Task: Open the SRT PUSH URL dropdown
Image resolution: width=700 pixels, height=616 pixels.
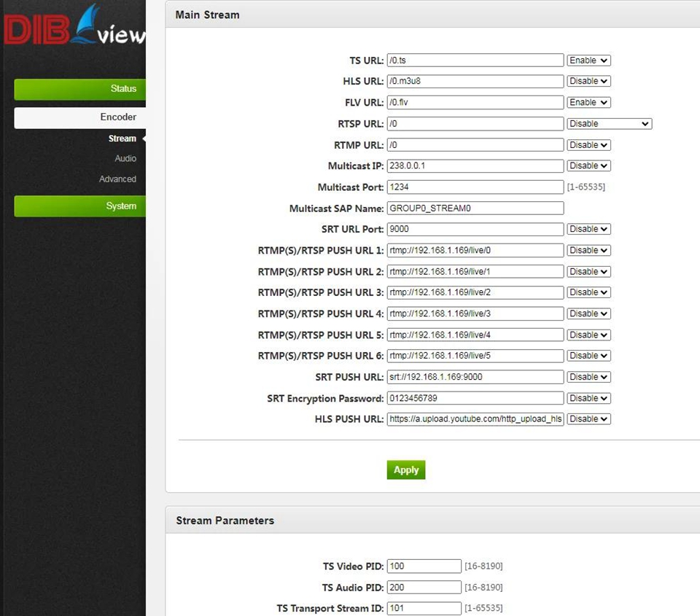Action: click(x=588, y=378)
